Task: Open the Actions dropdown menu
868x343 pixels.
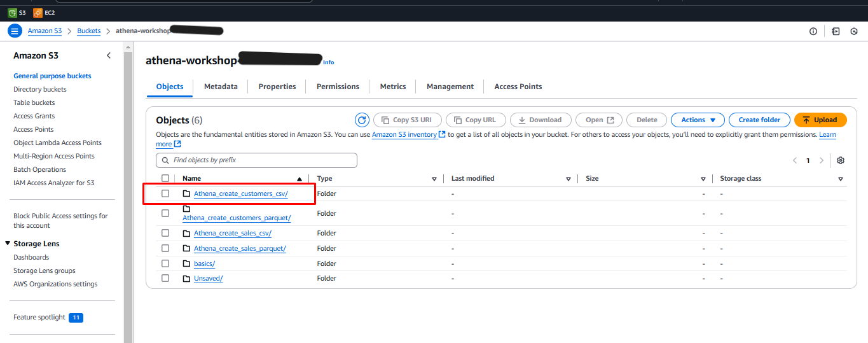Action: [x=698, y=120]
